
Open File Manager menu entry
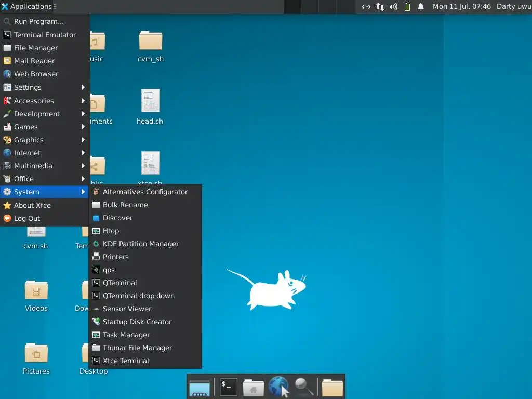pyautogui.click(x=45, y=48)
